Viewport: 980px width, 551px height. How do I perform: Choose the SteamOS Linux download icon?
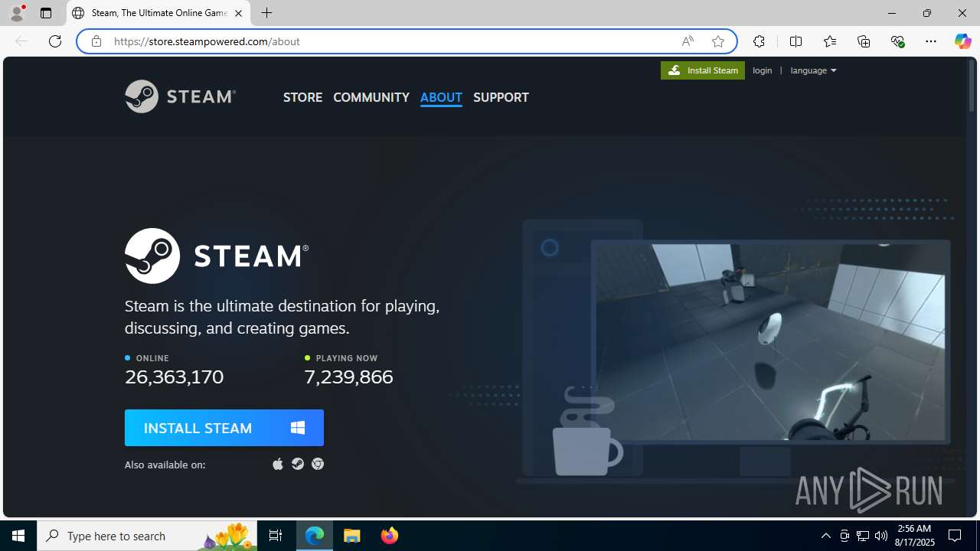click(x=298, y=464)
